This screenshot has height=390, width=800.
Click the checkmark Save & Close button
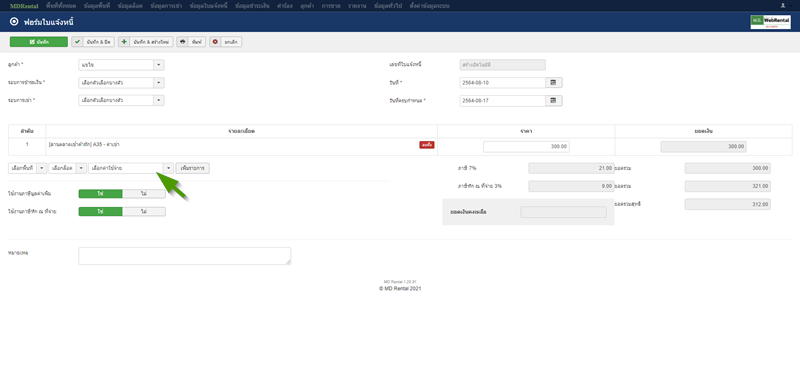(x=93, y=42)
